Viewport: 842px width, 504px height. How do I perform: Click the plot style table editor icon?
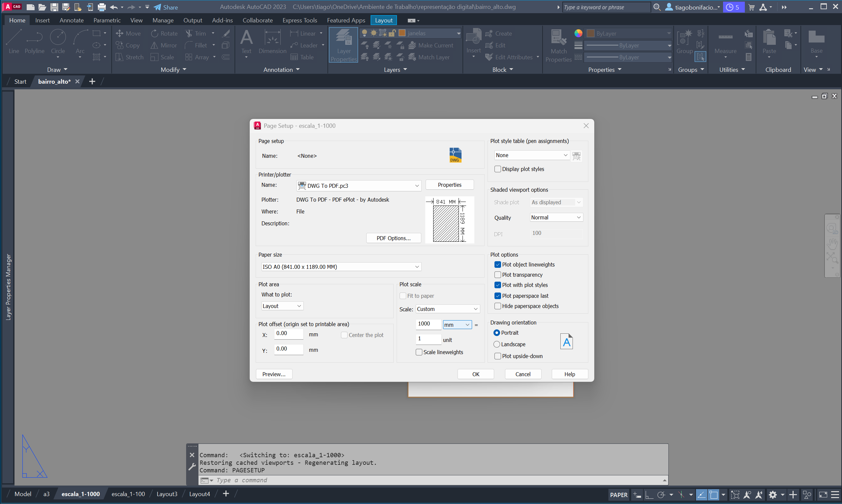pos(576,156)
